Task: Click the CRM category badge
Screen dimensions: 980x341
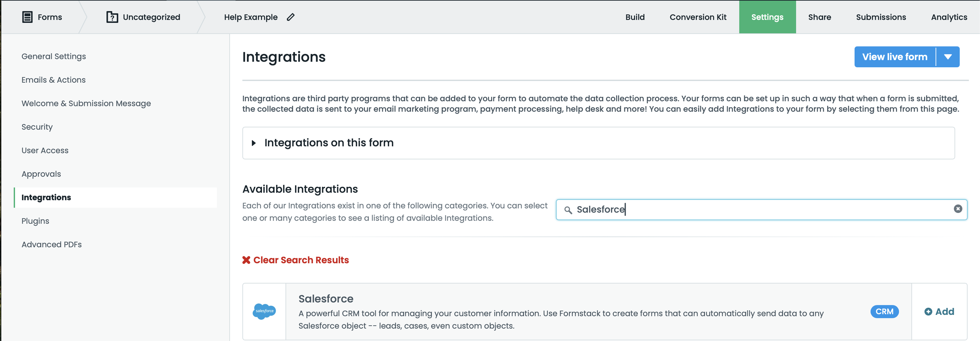Action: pos(884,311)
